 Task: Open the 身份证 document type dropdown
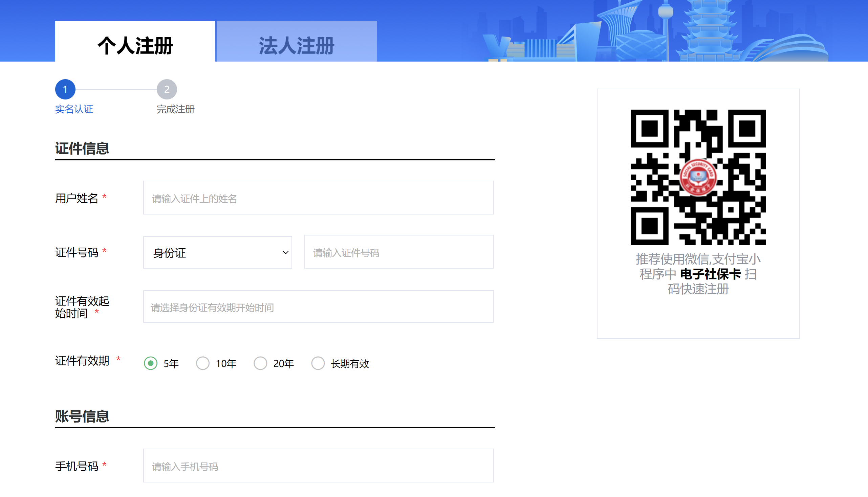[218, 253]
